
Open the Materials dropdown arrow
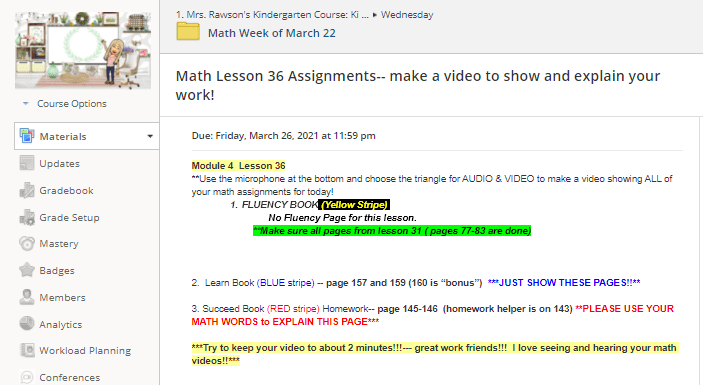pos(150,136)
